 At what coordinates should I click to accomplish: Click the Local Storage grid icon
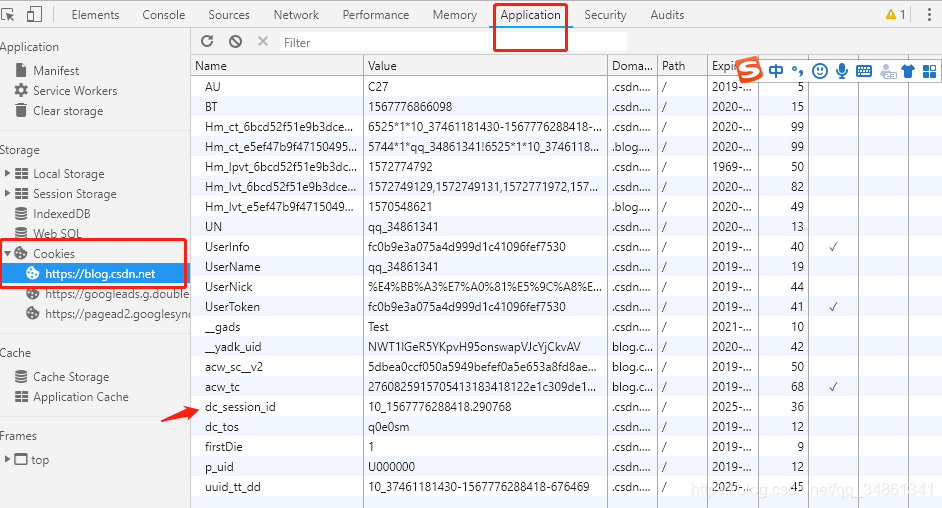[x=22, y=174]
